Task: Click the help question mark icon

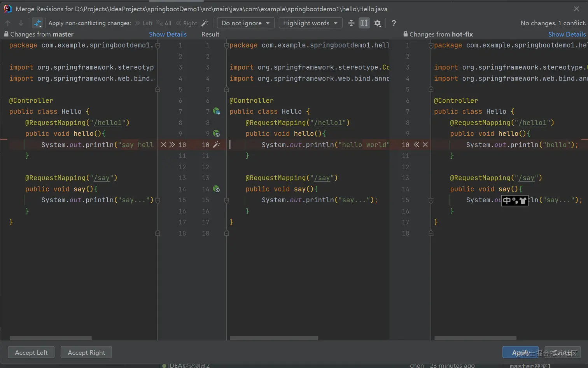Action: [x=394, y=23]
